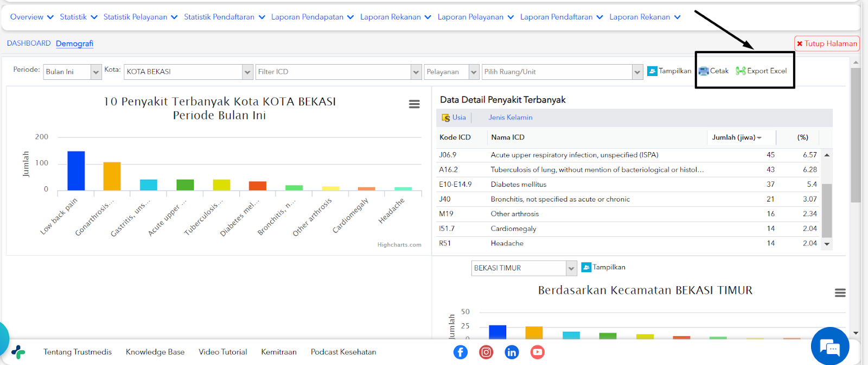The width and height of the screenshot is (868, 365).
Task: Expand the Overview menu
Action: 32,17
